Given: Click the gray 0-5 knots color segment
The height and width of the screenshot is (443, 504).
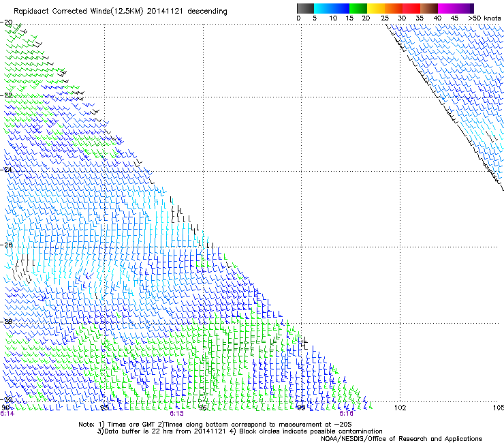Looking at the screenshot, I should (x=305, y=8).
